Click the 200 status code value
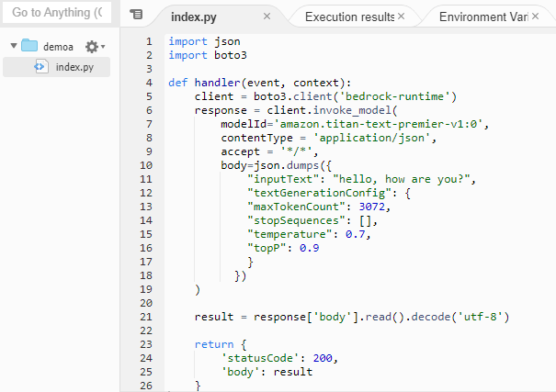Viewport: 556px width, 392px height. (x=323, y=358)
